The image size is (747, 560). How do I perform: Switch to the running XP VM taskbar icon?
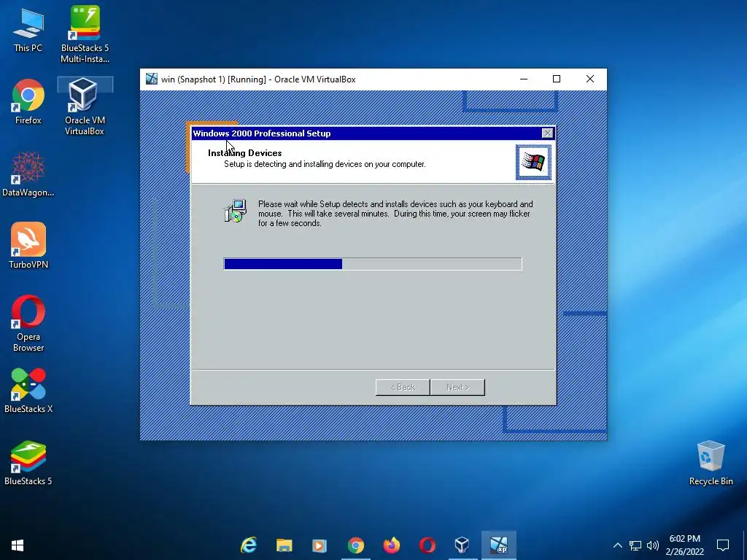[499, 545]
